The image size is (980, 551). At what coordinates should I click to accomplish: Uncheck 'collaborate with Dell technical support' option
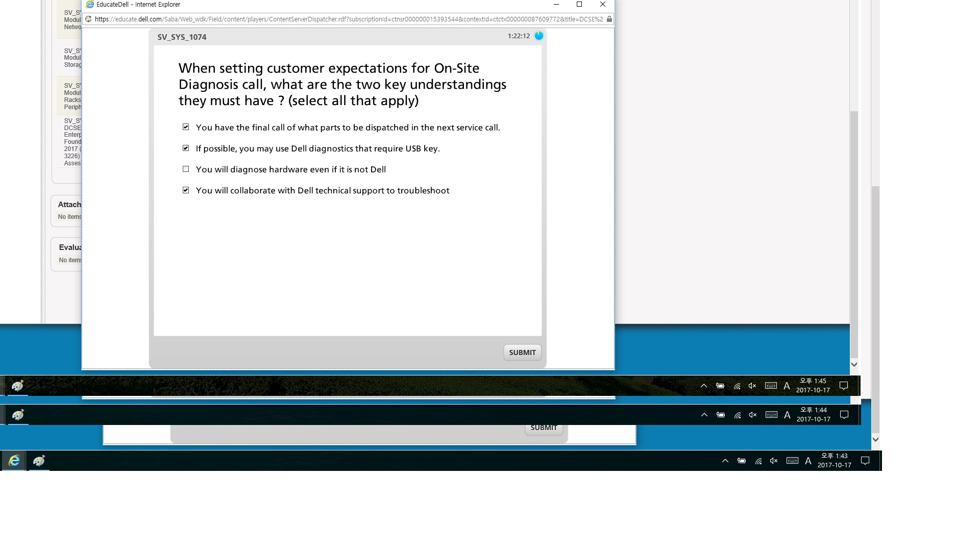pos(186,190)
